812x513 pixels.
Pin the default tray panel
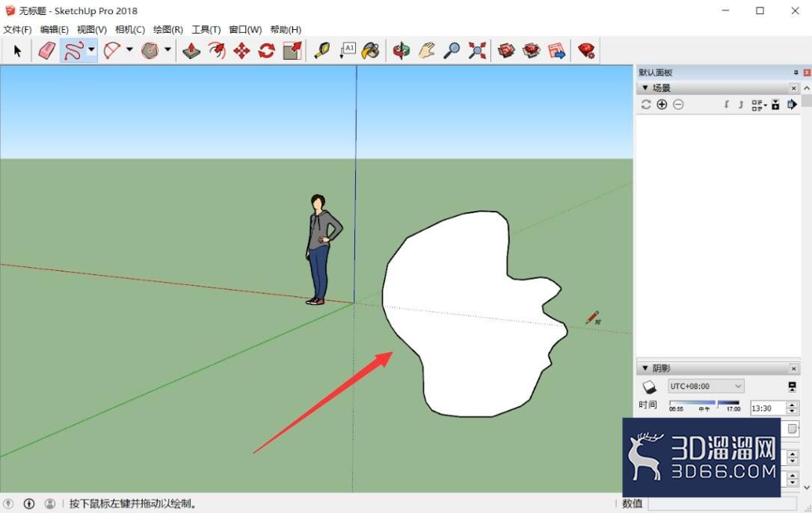click(x=796, y=73)
